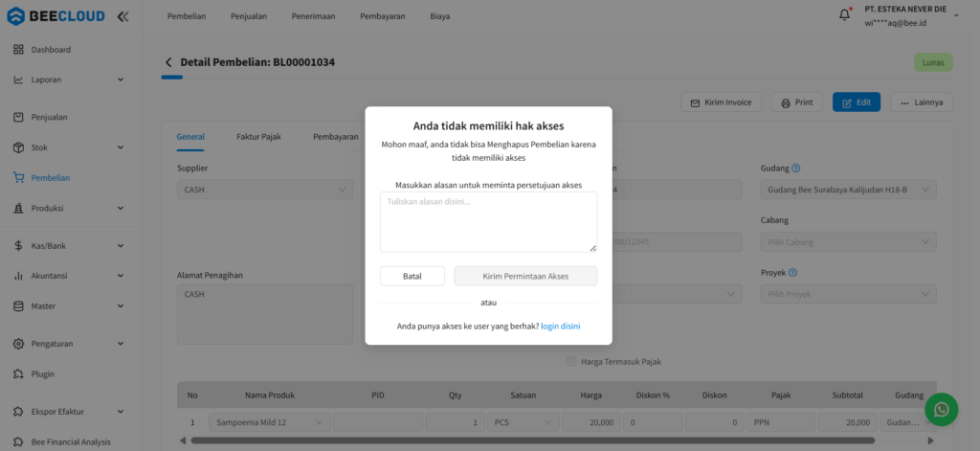Click the horizontal scrollbar under product table

coord(532,440)
